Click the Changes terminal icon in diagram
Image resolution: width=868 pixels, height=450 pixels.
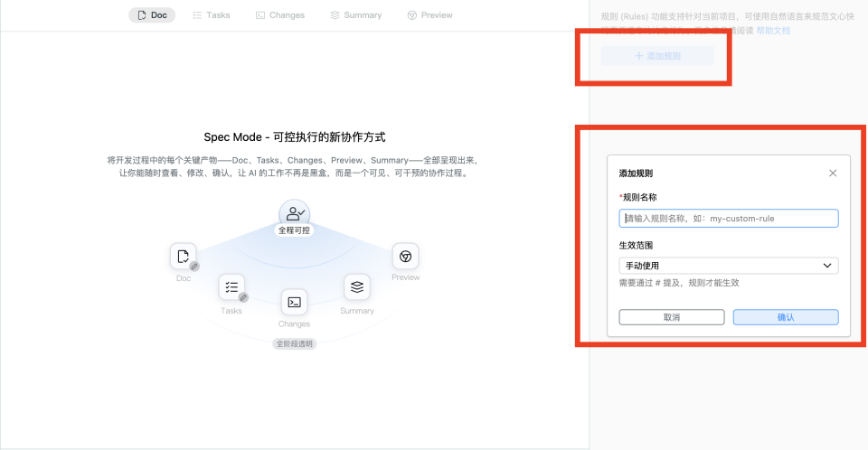pyautogui.click(x=294, y=302)
